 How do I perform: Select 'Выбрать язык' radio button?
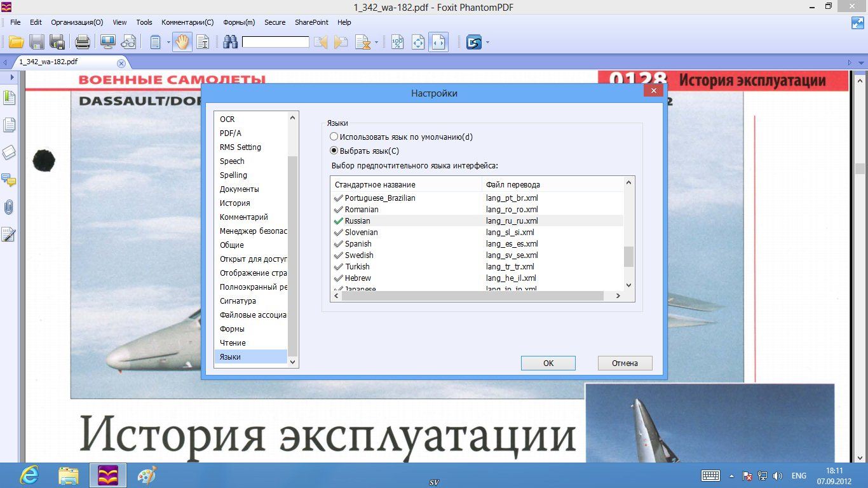(334, 151)
